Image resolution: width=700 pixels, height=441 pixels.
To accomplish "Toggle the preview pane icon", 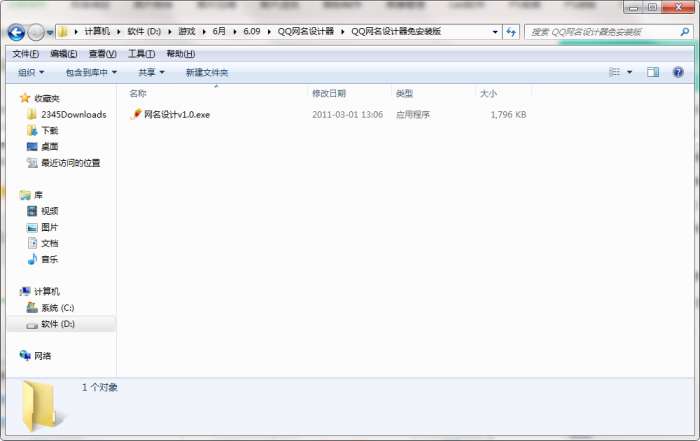I will tap(653, 72).
